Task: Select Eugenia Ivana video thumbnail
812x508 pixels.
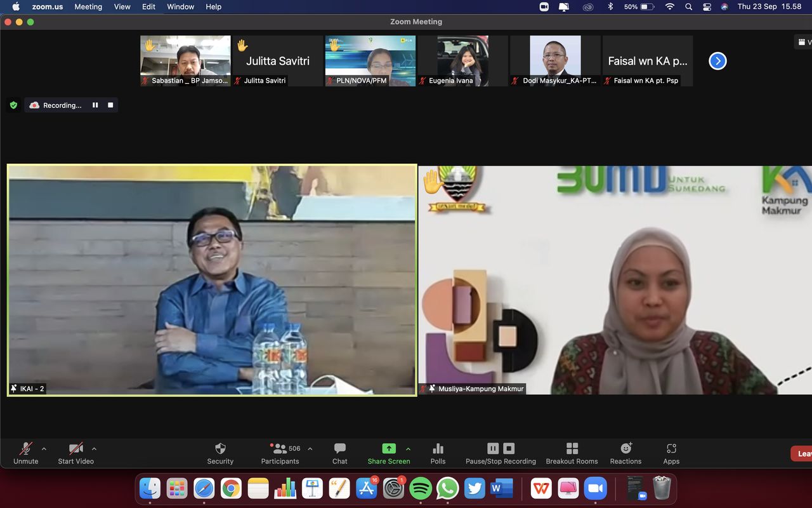Action: (x=463, y=61)
